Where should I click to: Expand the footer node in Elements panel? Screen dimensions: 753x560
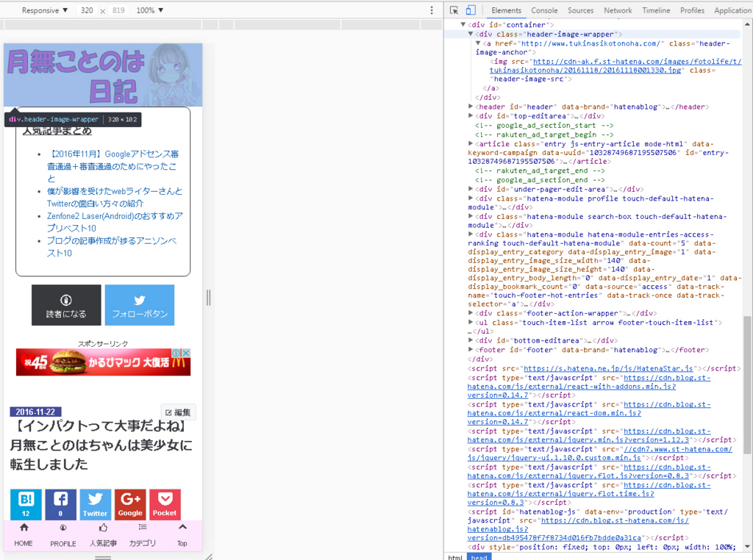471,350
